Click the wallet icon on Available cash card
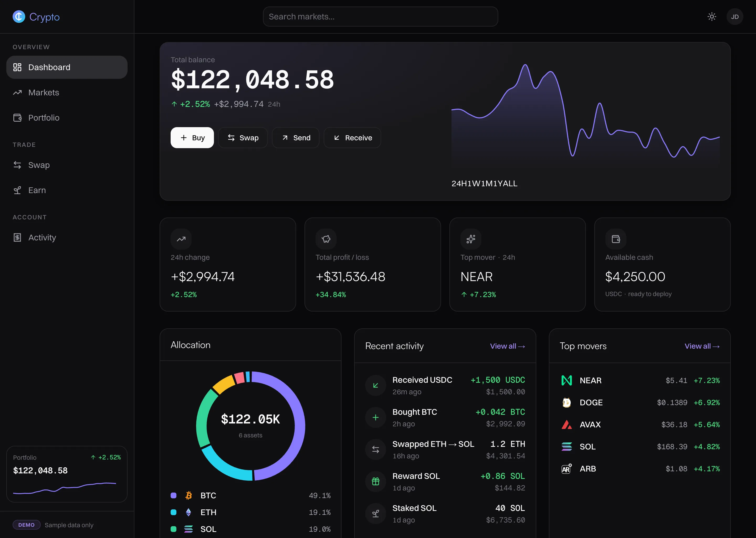Viewport: 756px width, 538px height. tap(616, 239)
